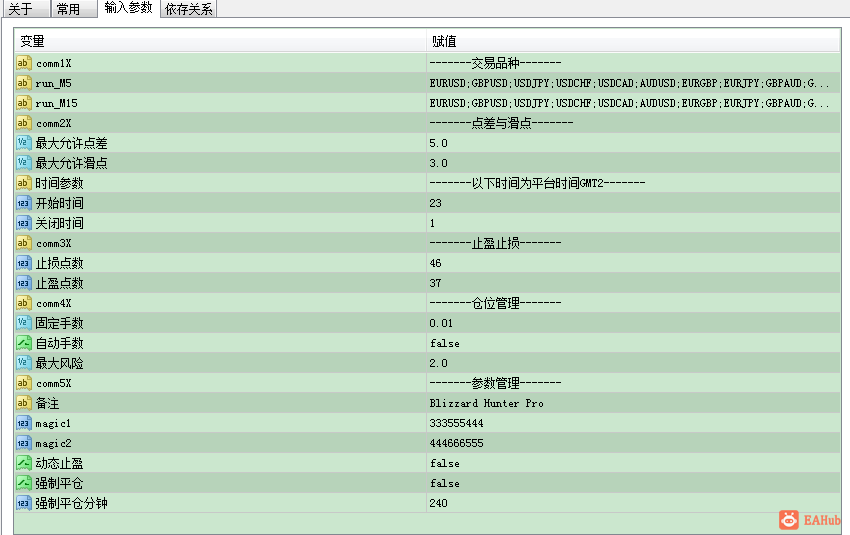Select the comm1X variable name

tap(54, 63)
